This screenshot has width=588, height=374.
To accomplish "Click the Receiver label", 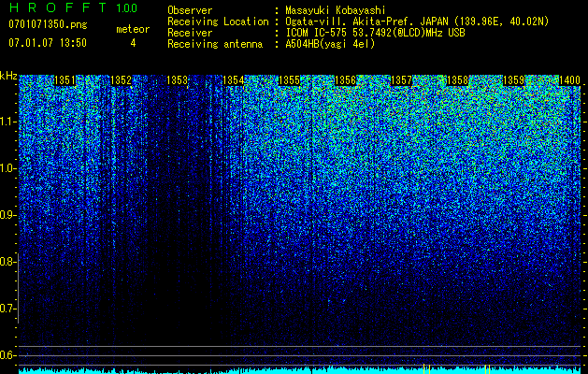I will [x=190, y=33].
